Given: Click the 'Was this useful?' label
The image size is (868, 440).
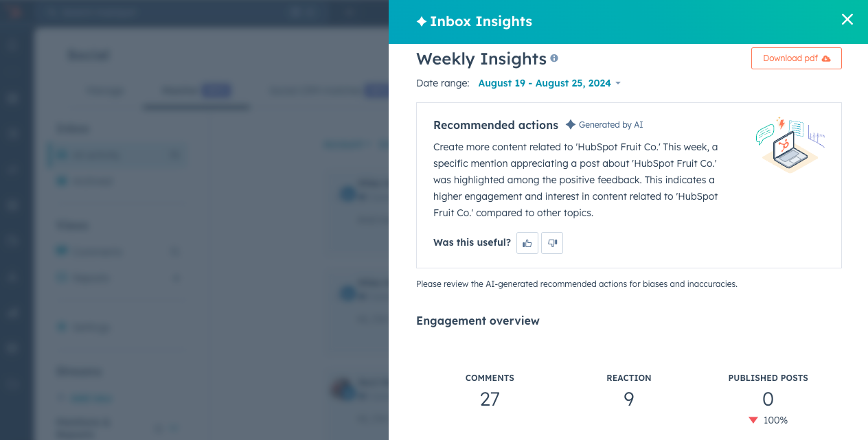Looking at the screenshot, I should [x=472, y=242].
